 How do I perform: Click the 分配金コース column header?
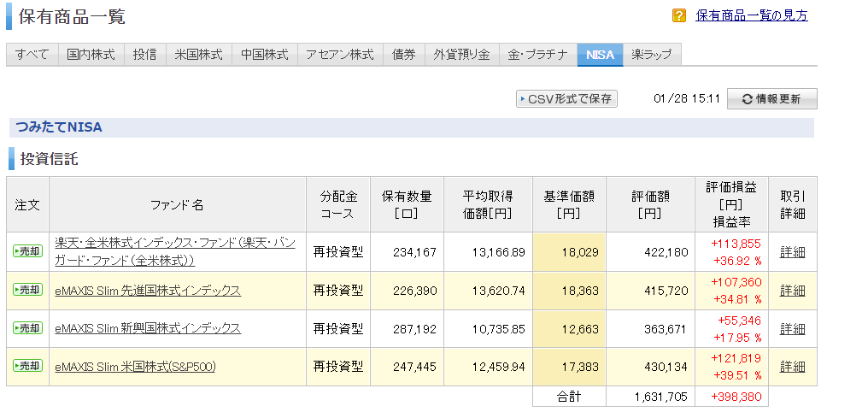click(338, 204)
